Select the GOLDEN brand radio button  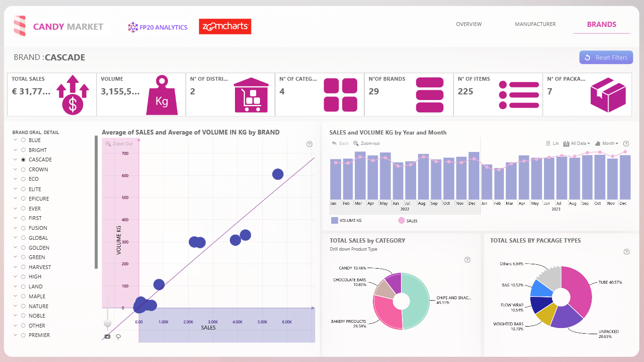23,248
